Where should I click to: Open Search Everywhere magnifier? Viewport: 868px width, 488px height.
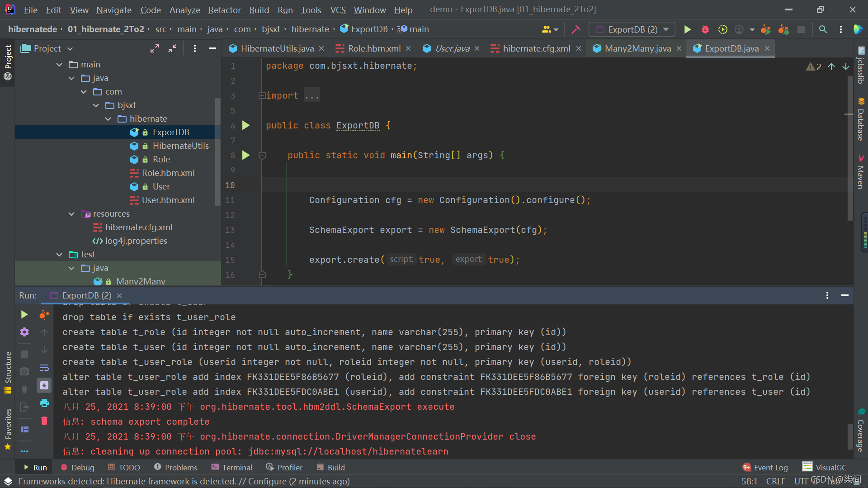[x=823, y=29]
